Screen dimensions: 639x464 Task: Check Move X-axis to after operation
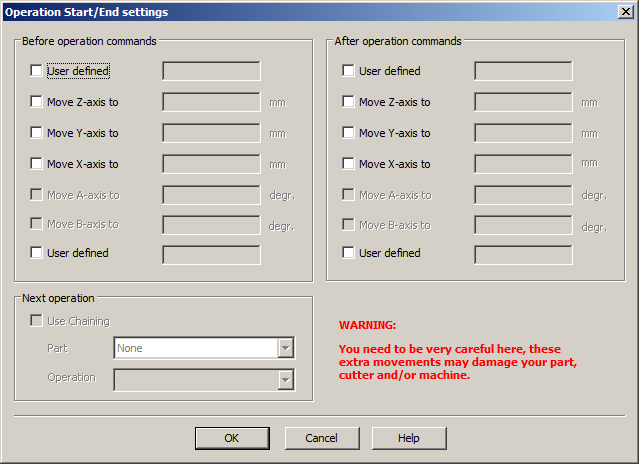point(349,164)
